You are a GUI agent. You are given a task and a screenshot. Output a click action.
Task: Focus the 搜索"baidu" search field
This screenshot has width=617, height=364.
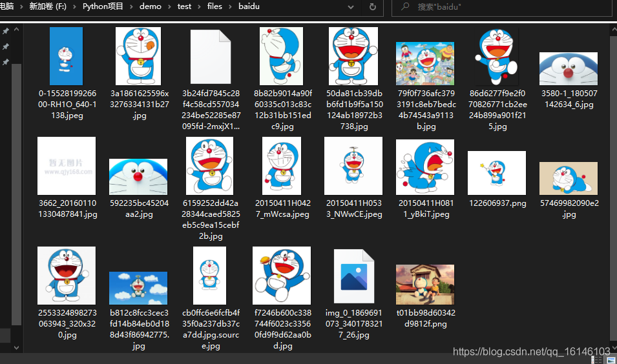502,7
